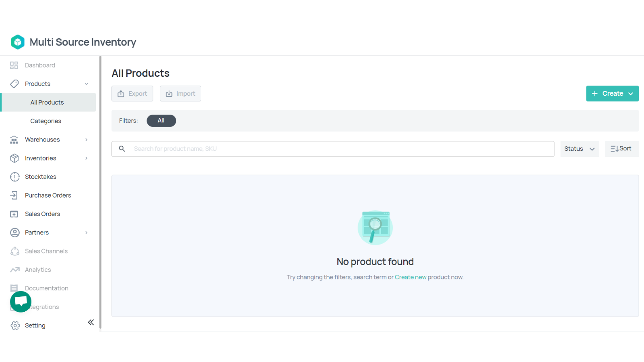
Task: Open the Setting gear icon
Action: pos(15,325)
